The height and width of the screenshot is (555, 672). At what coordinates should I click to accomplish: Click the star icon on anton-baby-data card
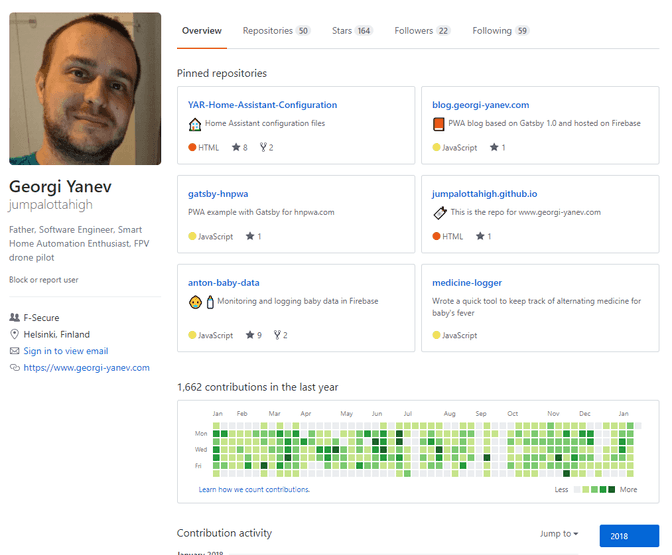[x=250, y=335]
